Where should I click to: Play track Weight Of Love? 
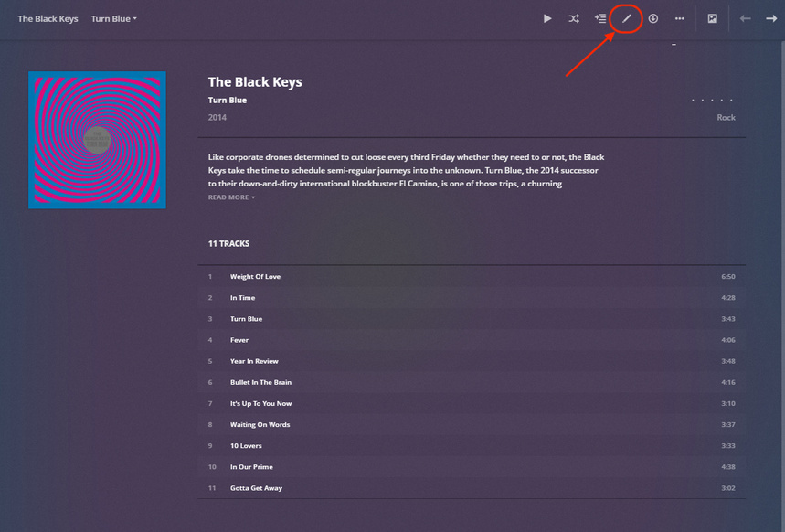255,277
